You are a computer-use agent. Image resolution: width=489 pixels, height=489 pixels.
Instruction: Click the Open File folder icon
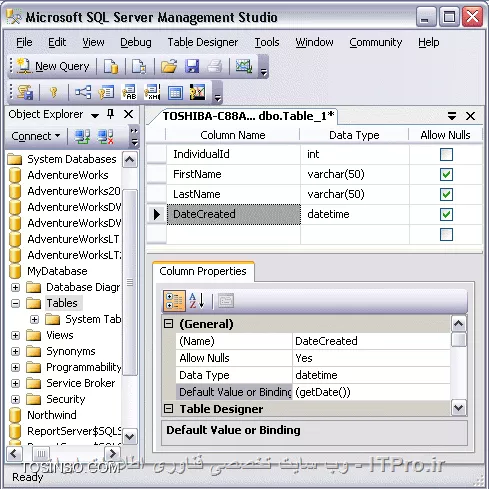169,66
